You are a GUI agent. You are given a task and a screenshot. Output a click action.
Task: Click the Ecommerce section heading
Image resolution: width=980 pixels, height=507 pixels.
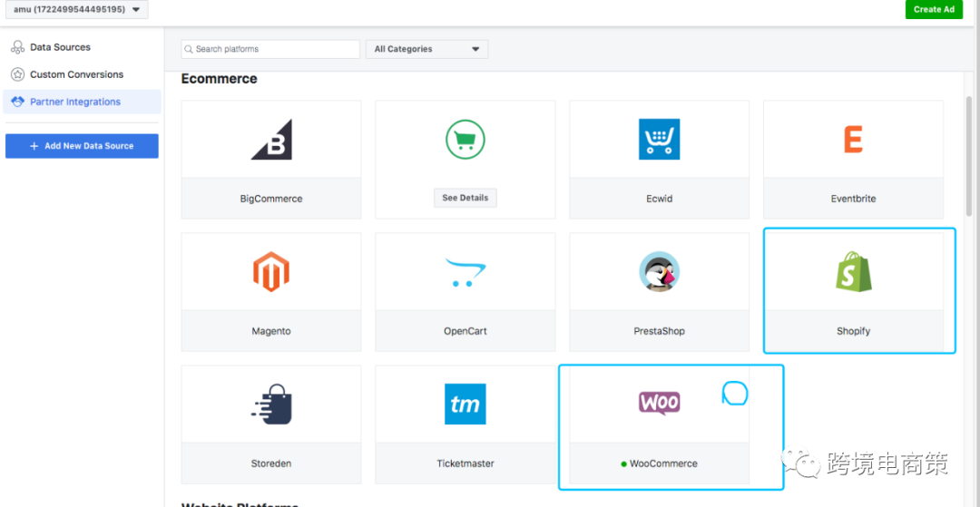[x=219, y=79]
